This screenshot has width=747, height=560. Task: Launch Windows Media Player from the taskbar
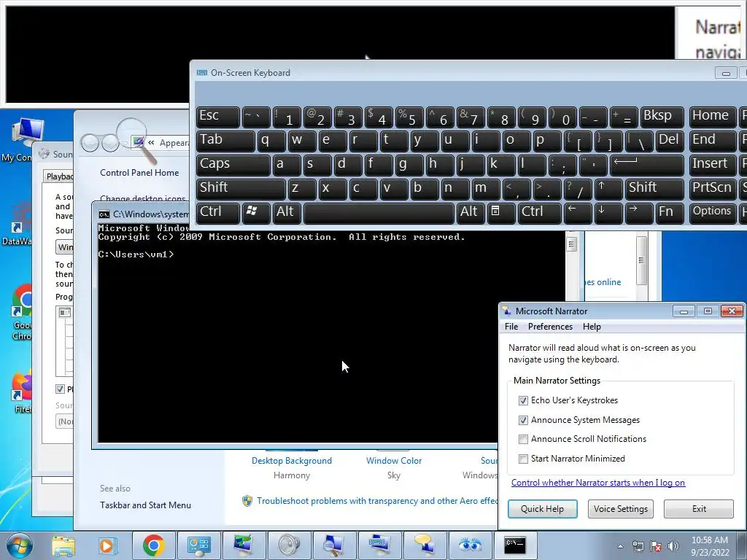[107, 545]
